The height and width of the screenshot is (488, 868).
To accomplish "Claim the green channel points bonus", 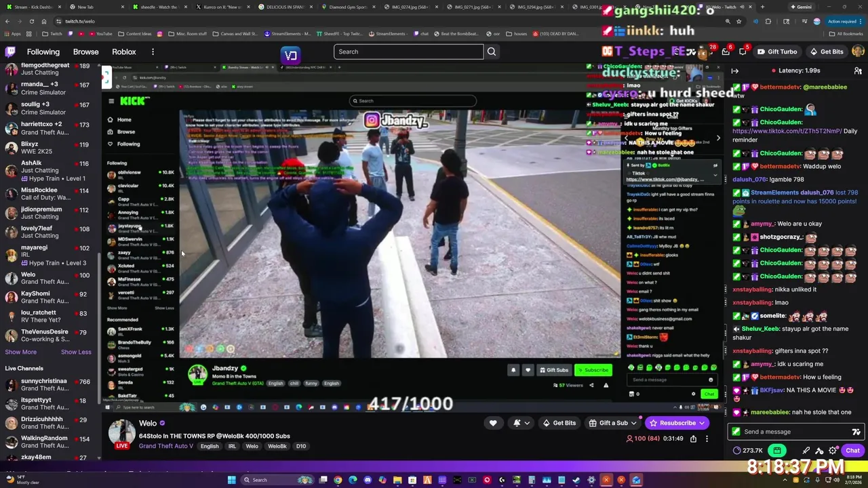I will point(777,451).
